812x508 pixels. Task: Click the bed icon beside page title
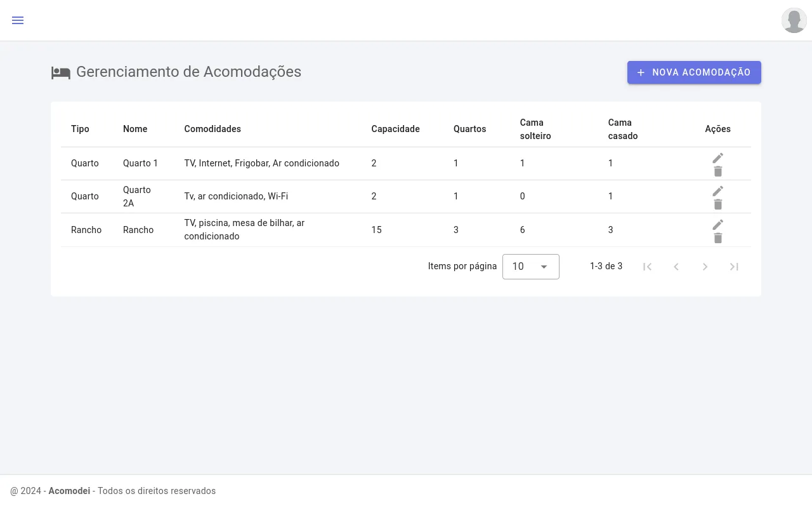pyautogui.click(x=61, y=73)
